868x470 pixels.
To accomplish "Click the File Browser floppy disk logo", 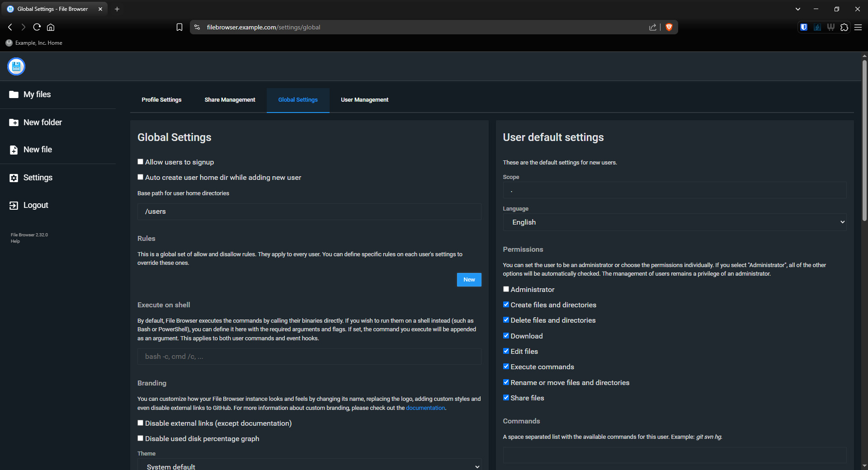I will 16,66.
